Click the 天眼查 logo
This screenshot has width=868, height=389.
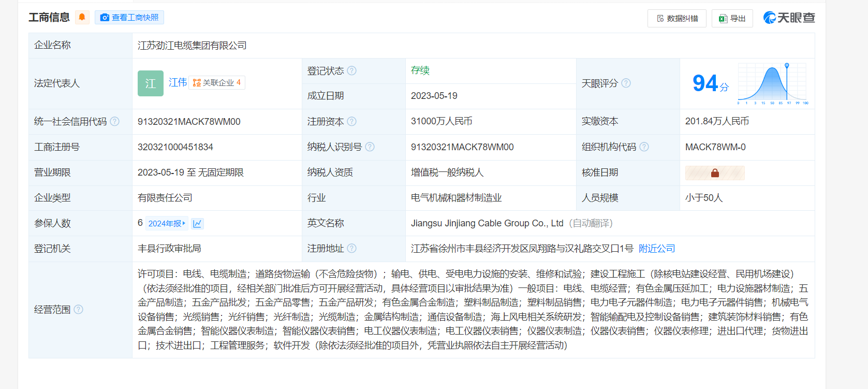pyautogui.click(x=789, y=18)
